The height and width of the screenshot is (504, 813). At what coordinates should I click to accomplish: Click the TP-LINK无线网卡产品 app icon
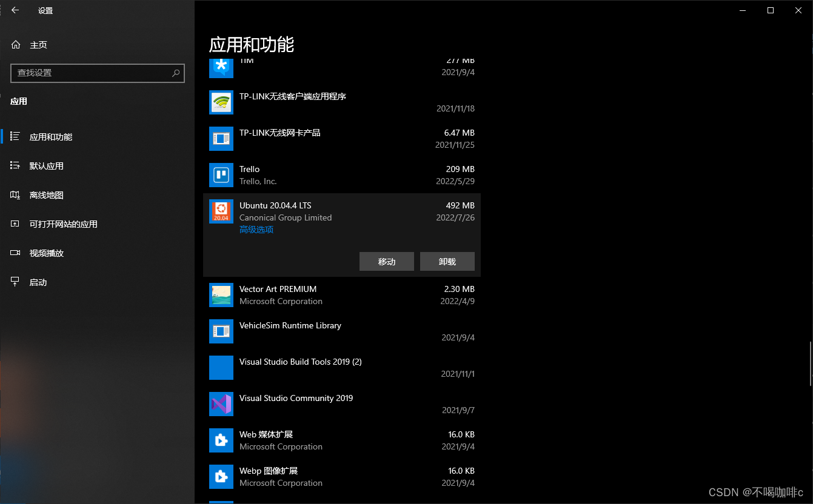click(x=221, y=139)
